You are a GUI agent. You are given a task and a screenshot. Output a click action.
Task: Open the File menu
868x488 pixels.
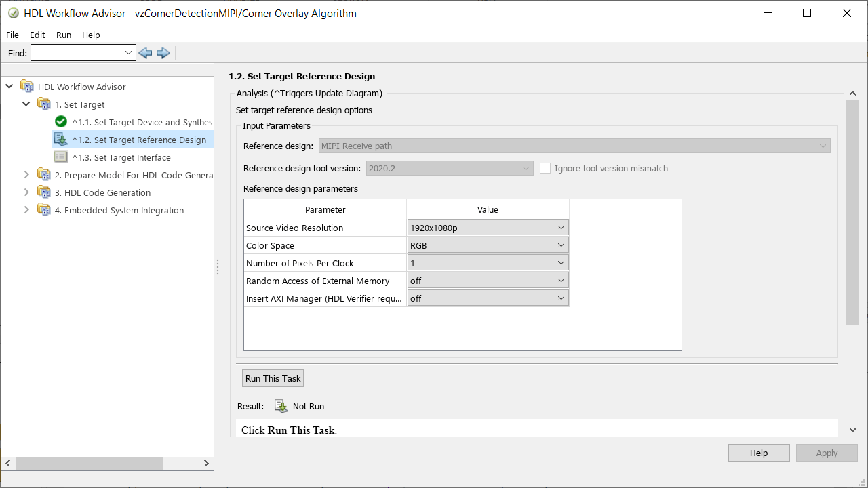coord(12,35)
